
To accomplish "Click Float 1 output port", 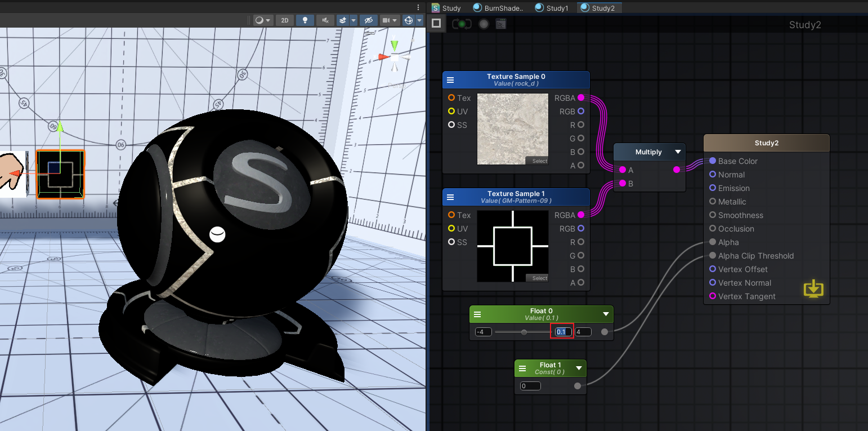I will (578, 386).
